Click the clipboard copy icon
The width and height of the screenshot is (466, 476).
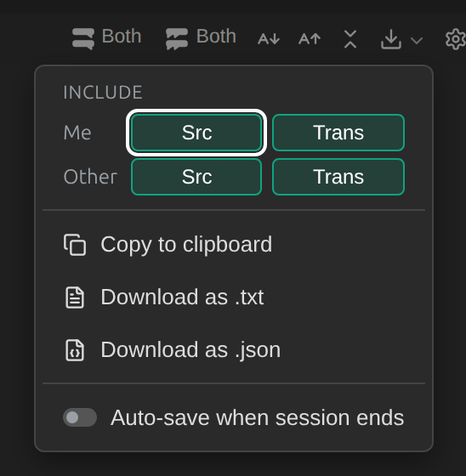tap(75, 245)
